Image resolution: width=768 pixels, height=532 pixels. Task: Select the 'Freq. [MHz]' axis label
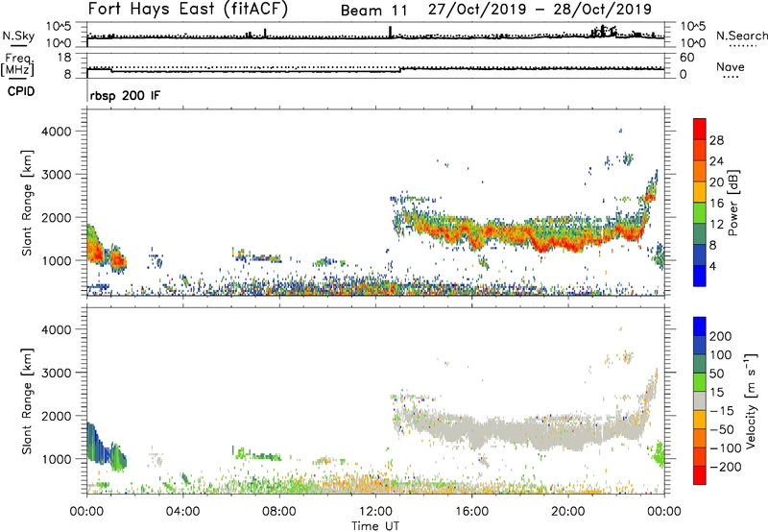coord(17,64)
